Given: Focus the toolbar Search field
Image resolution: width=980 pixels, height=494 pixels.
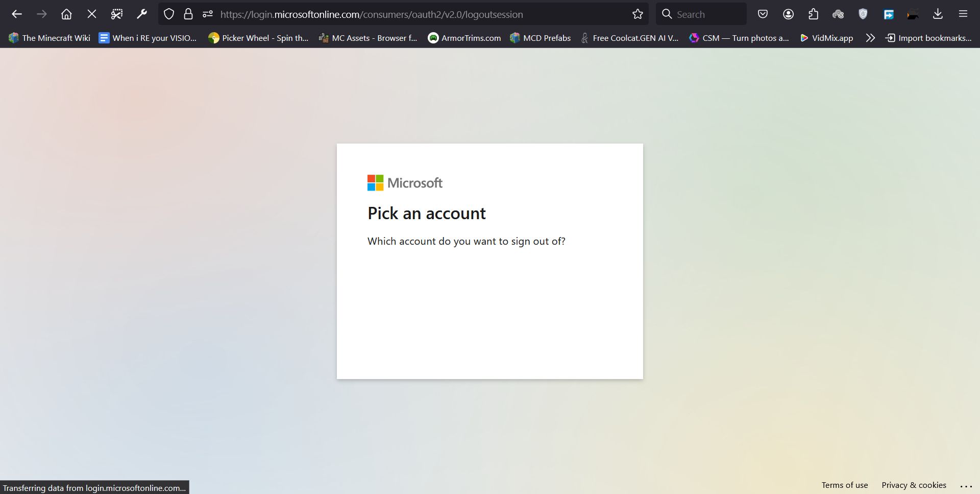Looking at the screenshot, I should click(x=701, y=14).
